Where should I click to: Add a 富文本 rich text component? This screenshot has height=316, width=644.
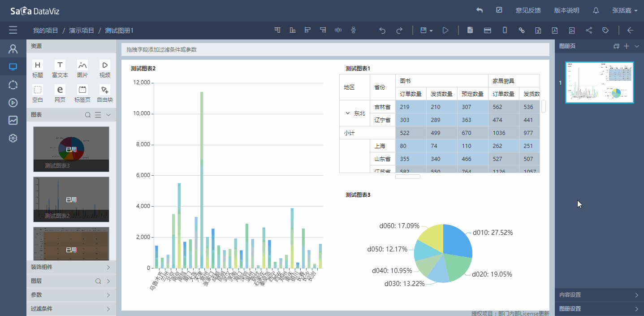pos(60,69)
